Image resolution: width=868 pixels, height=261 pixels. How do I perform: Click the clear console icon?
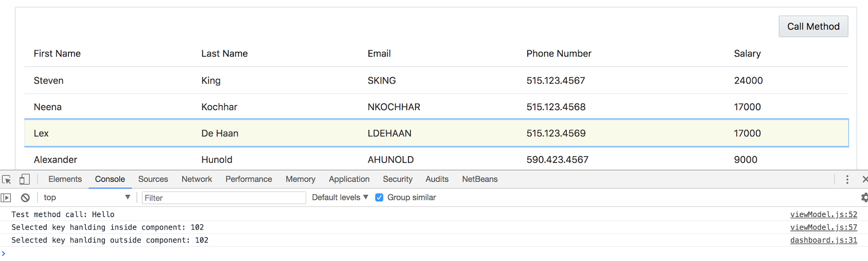click(x=25, y=198)
